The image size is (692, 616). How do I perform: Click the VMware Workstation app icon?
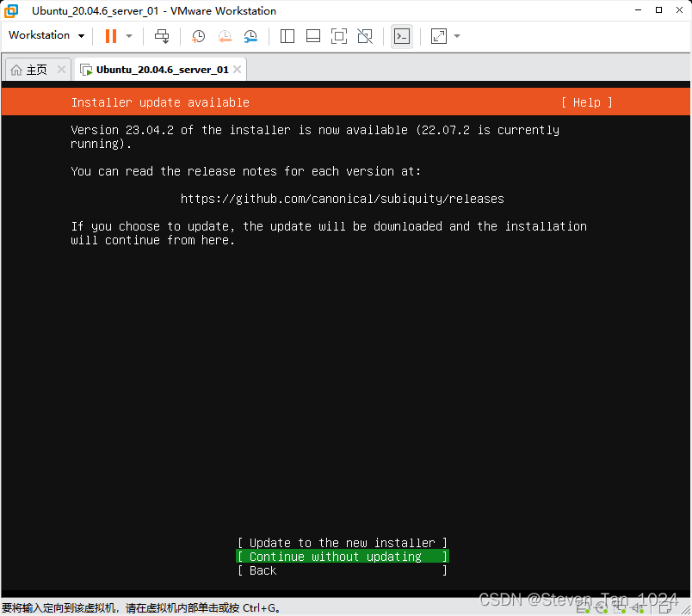pyautogui.click(x=11, y=10)
